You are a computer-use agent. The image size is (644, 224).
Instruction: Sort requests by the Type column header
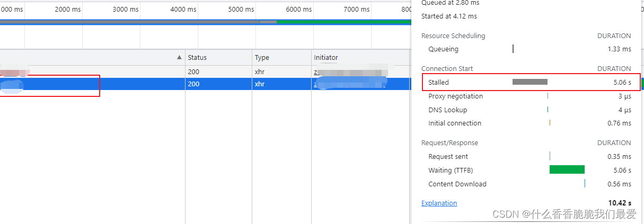tap(262, 57)
